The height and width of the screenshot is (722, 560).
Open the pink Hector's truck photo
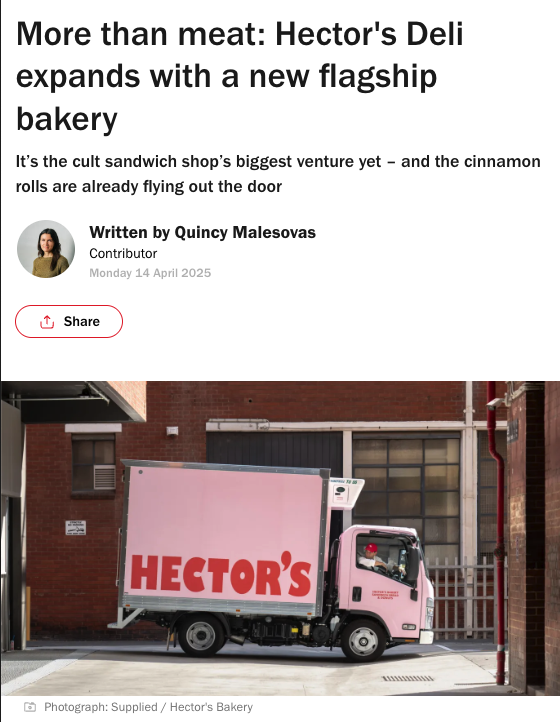coord(280,538)
